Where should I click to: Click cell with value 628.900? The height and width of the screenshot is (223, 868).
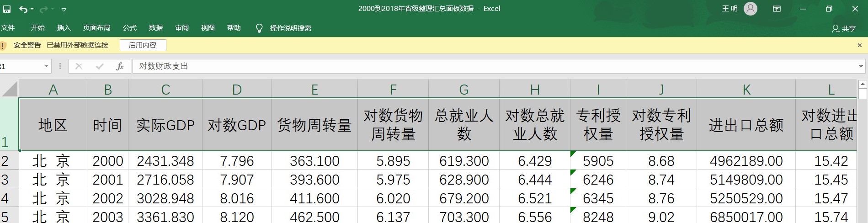[464, 180]
